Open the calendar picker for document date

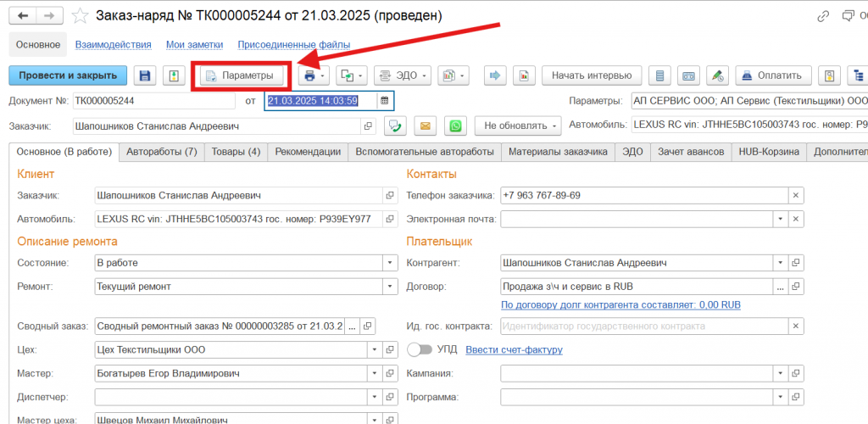(384, 101)
